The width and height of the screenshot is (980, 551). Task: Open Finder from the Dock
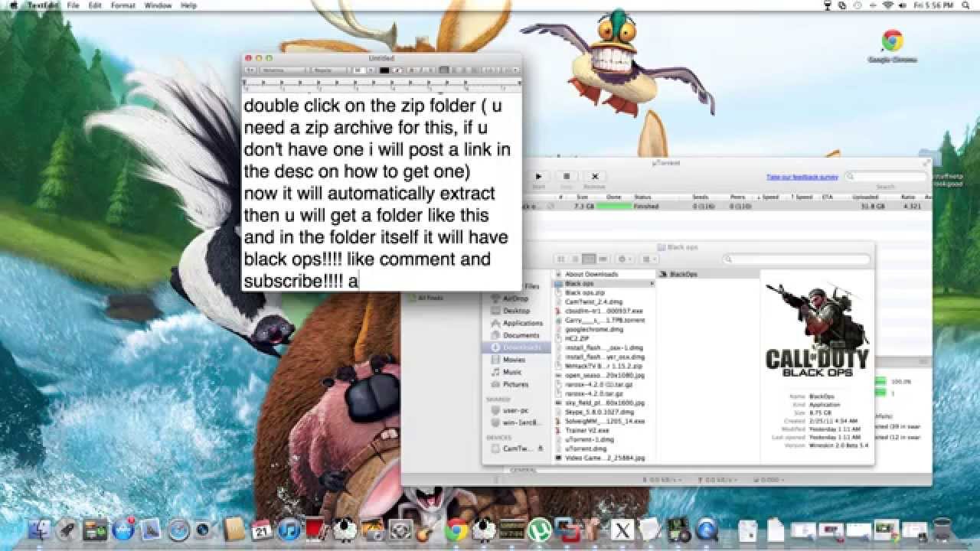click(38, 530)
